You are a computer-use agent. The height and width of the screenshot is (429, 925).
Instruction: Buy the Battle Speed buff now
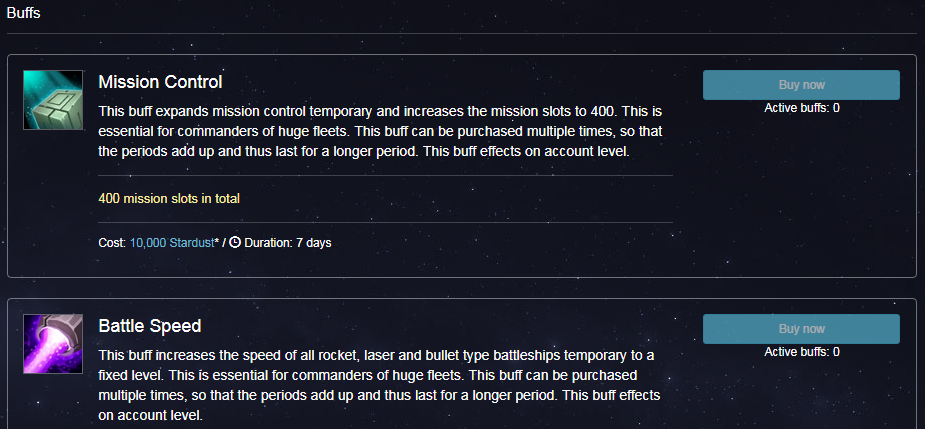(x=801, y=329)
